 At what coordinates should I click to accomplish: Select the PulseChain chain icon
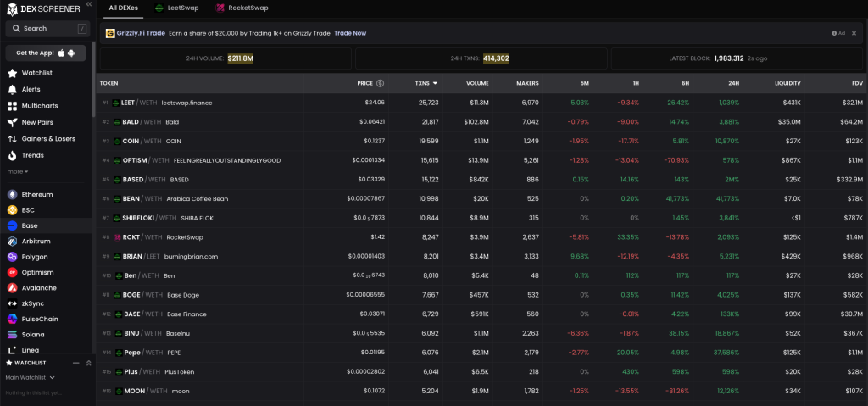point(12,319)
